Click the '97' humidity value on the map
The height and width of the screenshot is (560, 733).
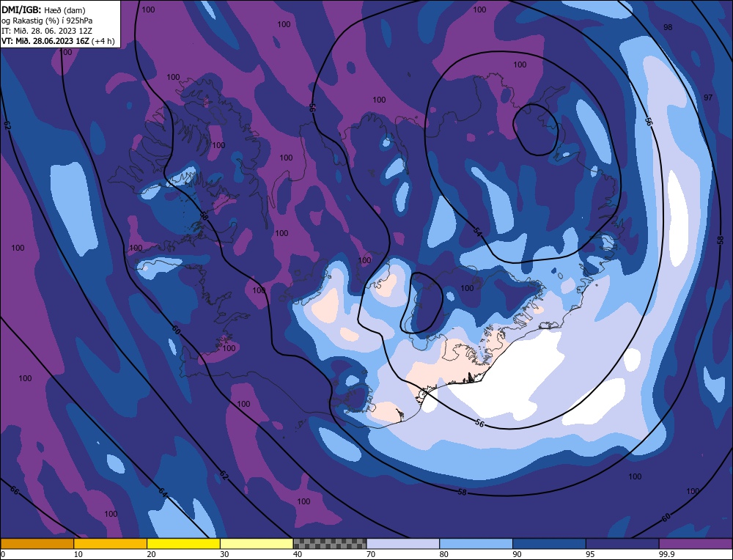point(708,97)
